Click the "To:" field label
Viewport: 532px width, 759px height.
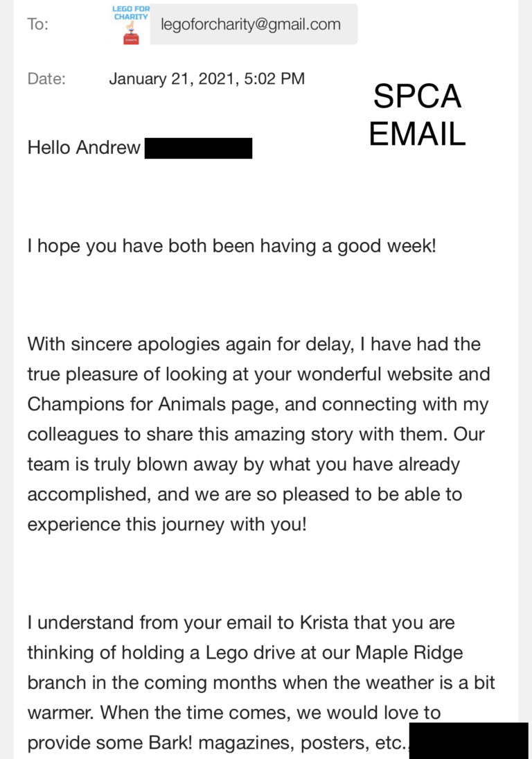coord(37,24)
